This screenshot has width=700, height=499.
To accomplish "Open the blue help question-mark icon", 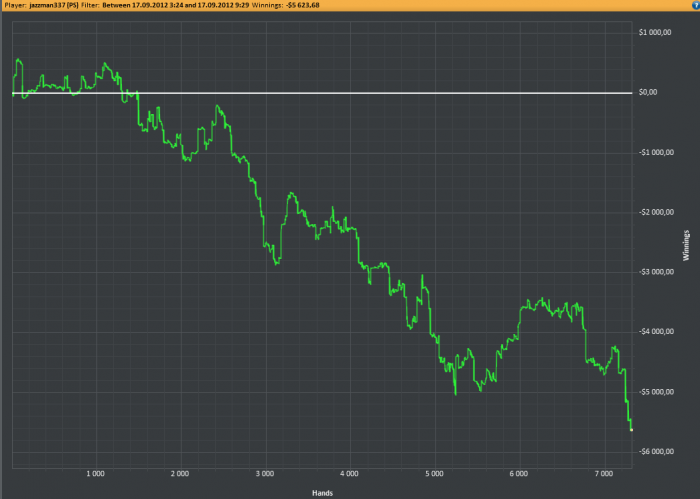I will [x=696, y=5].
